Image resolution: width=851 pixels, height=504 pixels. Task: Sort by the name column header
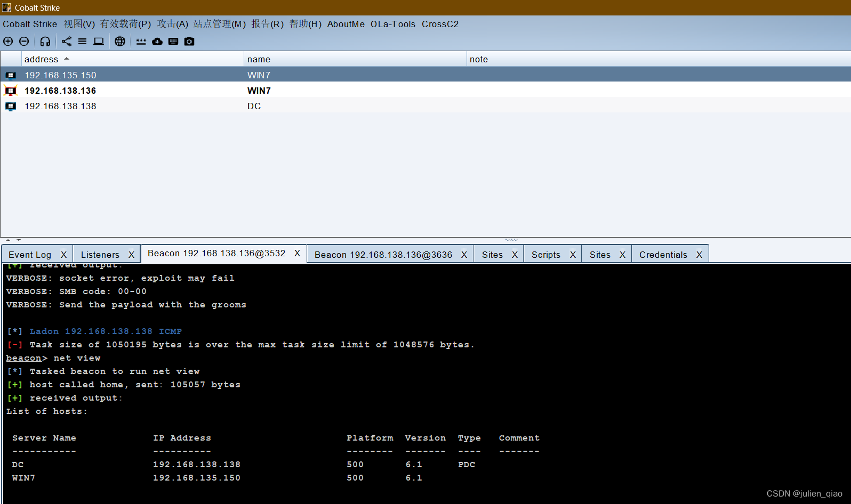pyautogui.click(x=355, y=59)
